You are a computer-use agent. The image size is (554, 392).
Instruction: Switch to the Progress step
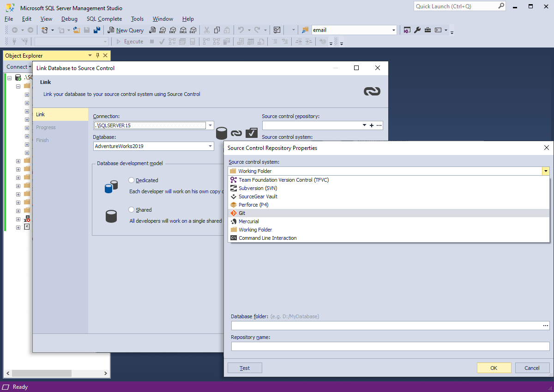pyautogui.click(x=46, y=127)
